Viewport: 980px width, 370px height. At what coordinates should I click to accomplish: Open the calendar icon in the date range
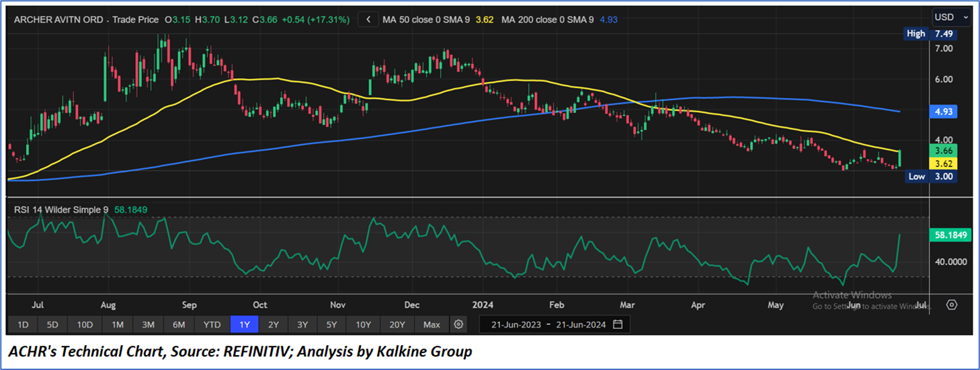pyautogui.click(x=618, y=324)
